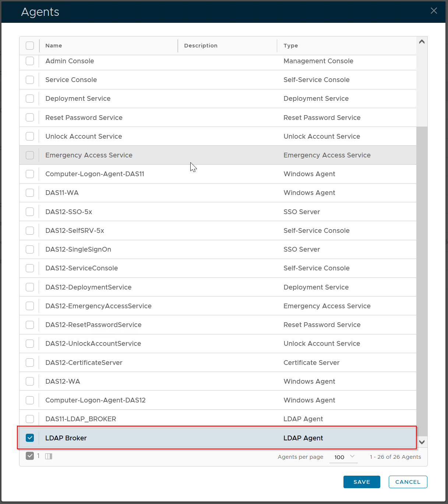Select the Emergency Access Service row
Image resolution: width=448 pixels, height=504 pixels.
(x=89, y=155)
